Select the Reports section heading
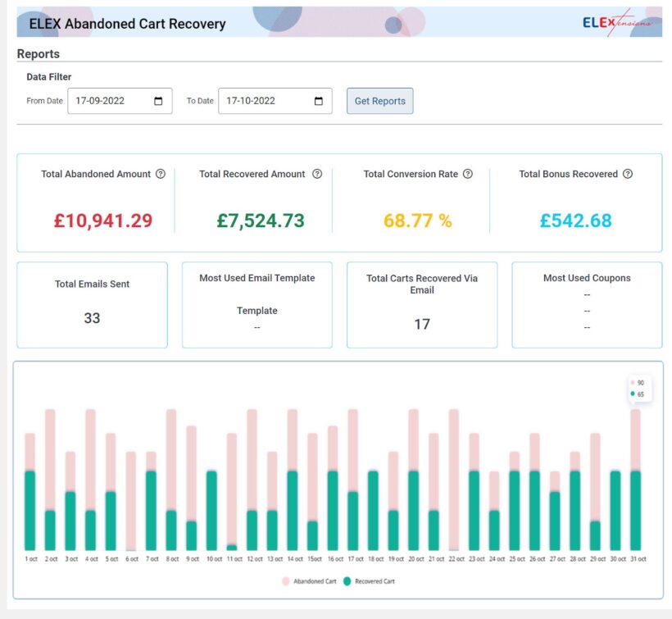 (x=37, y=53)
